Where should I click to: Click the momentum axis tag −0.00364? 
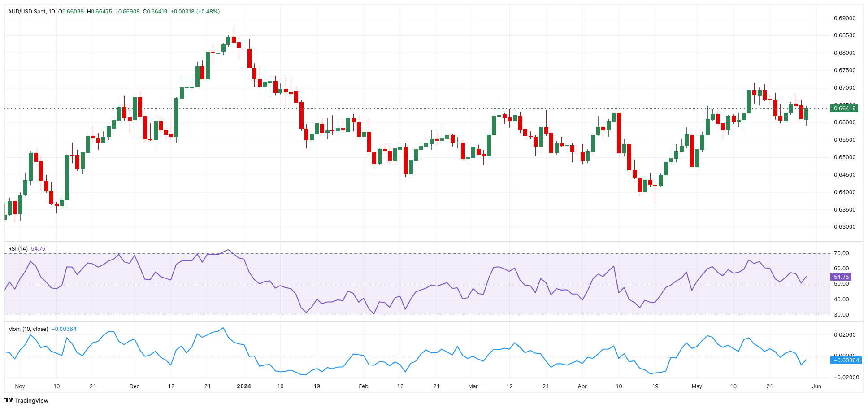click(846, 360)
